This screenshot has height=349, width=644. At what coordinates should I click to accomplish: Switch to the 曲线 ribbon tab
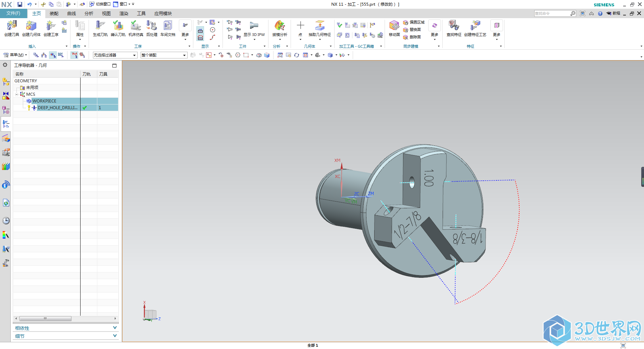71,13
